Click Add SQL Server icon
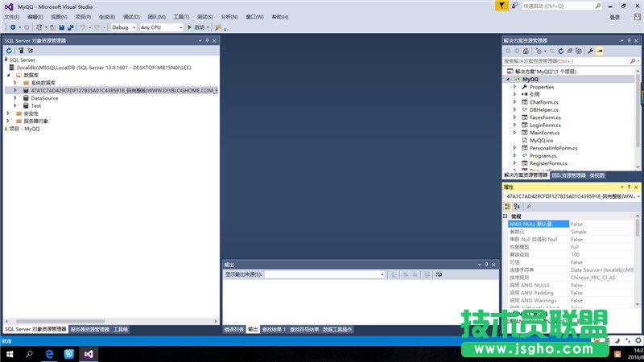 [21, 51]
